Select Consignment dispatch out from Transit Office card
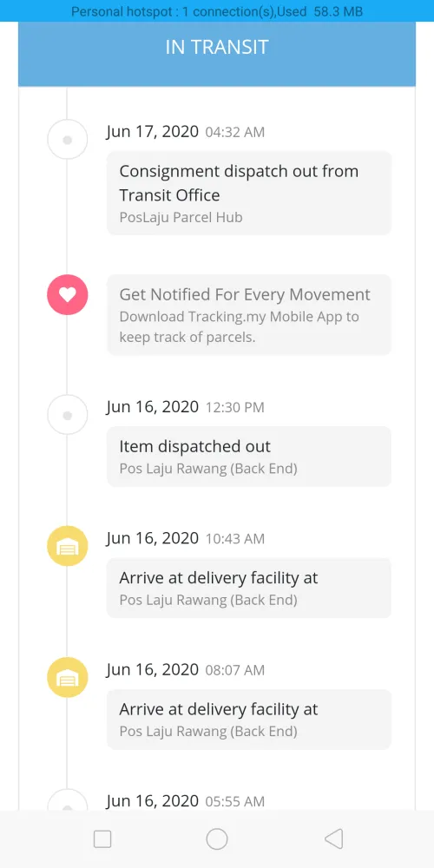The image size is (434, 868). coord(249,193)
